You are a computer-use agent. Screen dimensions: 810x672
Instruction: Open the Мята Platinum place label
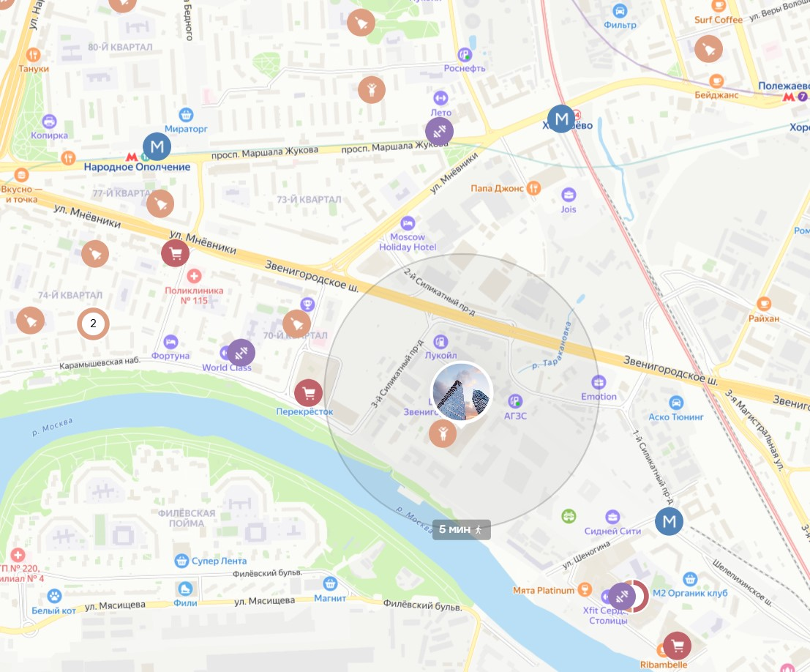[544, 590]
